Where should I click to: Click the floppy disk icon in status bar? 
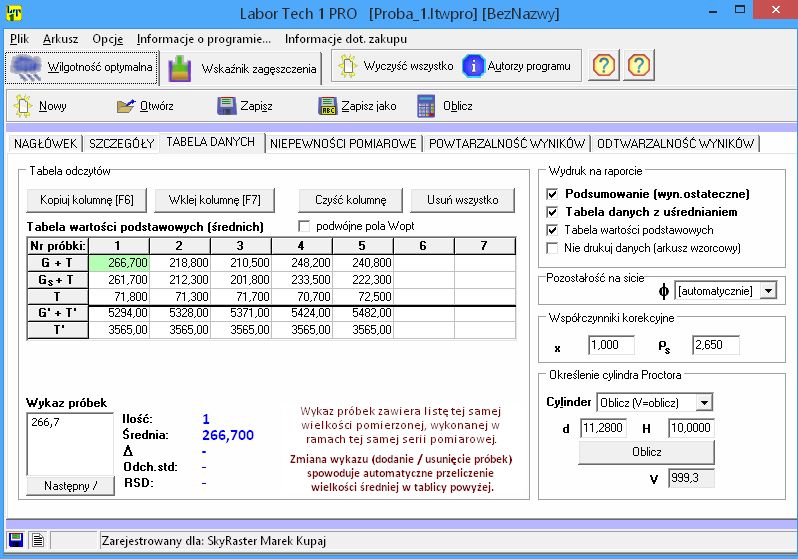tap(15, 540)
